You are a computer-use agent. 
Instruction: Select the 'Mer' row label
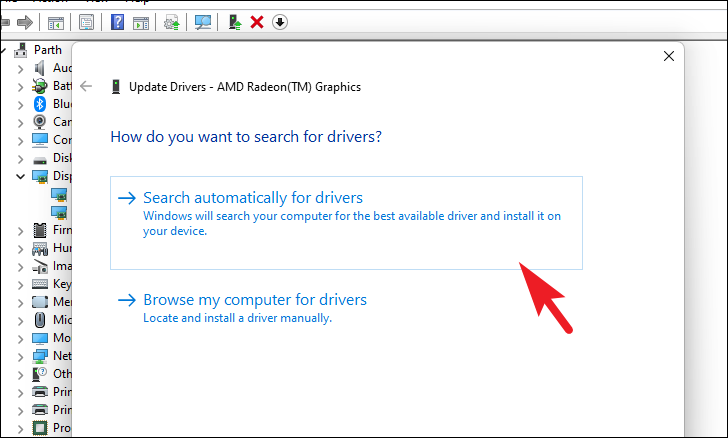(x=62, y=302)
